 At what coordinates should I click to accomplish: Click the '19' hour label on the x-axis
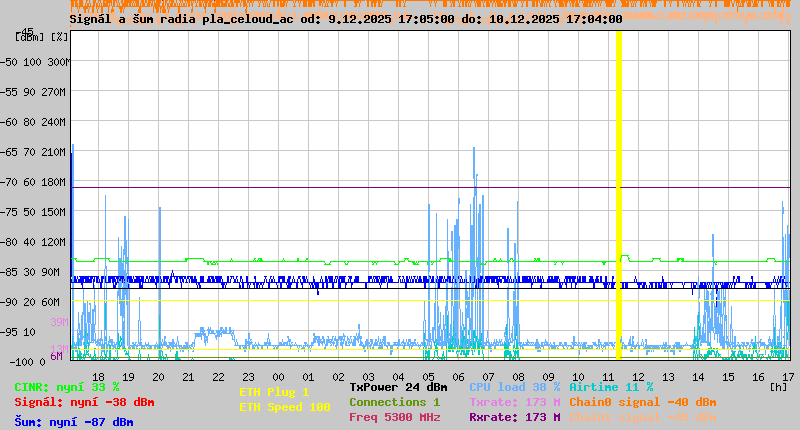point(128,377)
